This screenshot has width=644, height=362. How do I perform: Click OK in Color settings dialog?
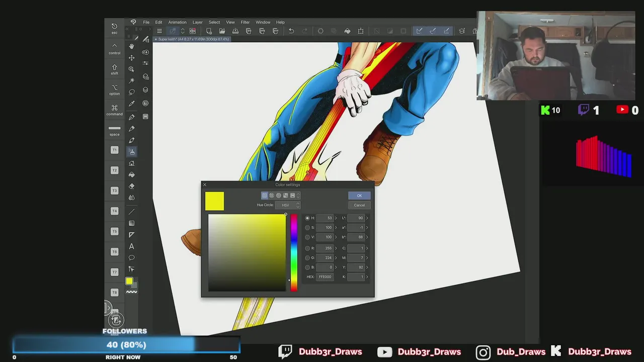tap(359, 196)
